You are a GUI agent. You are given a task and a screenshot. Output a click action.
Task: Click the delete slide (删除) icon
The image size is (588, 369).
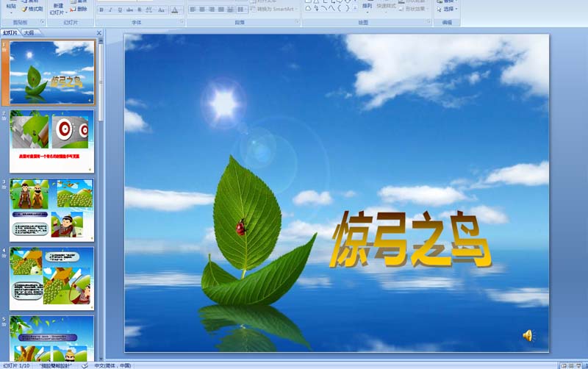tap(78, 10)
